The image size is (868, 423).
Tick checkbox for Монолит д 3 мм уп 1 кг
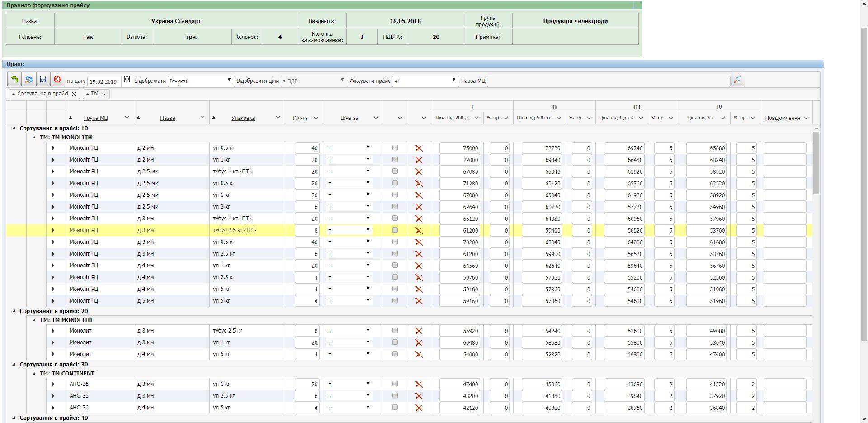395,342
